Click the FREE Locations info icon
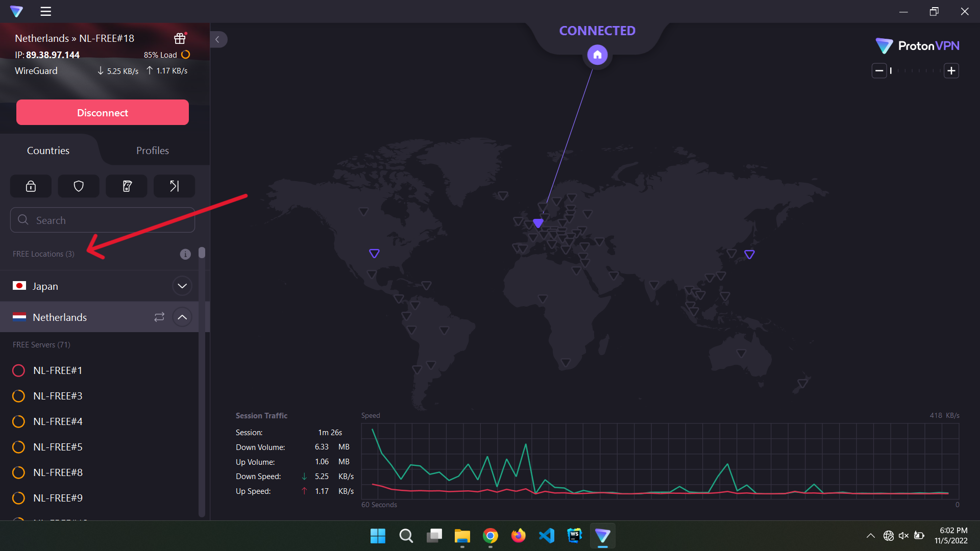The image size is (980, 551). pos(185,254)
